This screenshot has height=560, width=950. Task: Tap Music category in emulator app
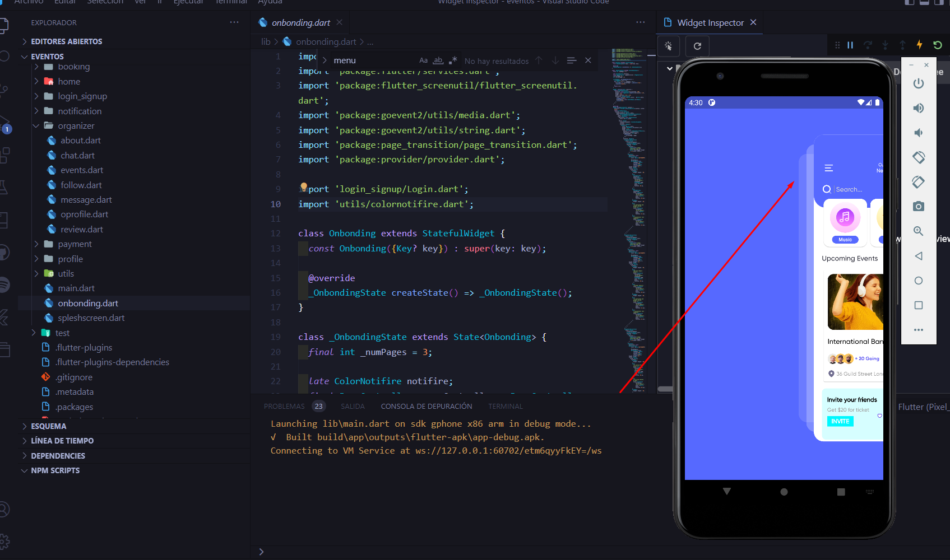point(845,223)
